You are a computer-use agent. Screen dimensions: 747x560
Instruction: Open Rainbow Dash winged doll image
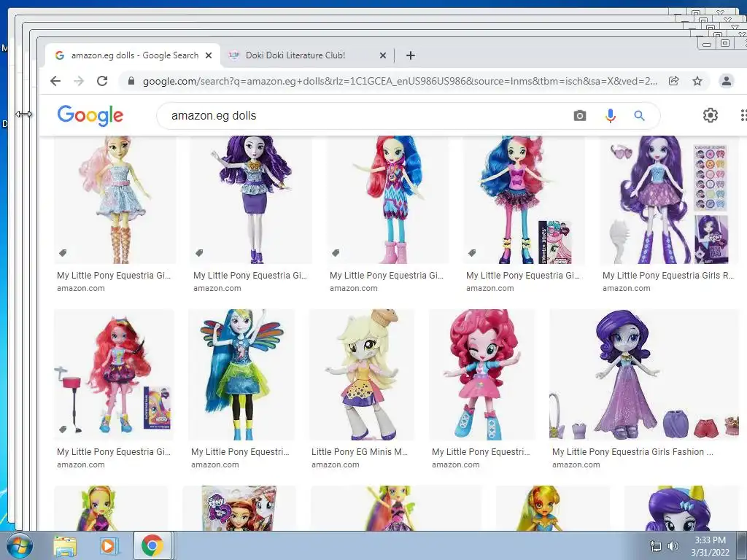(x=241, y=375)
